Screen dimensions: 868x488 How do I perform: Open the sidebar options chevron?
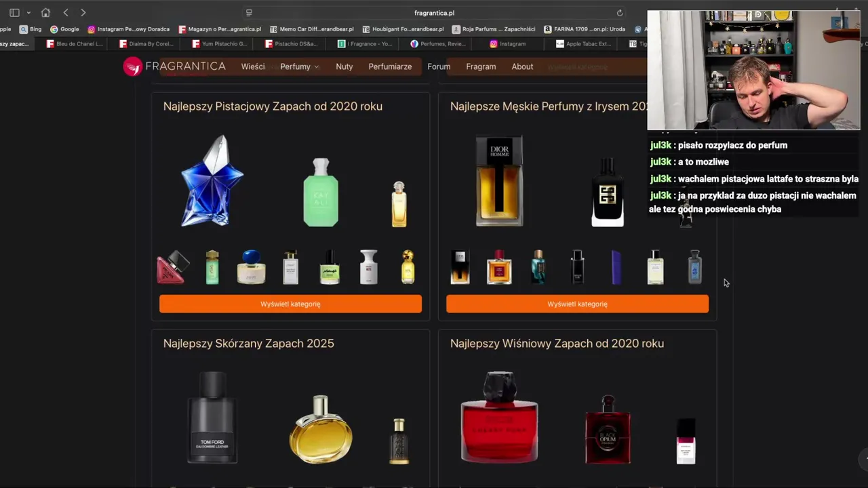pyautogui.click(x=28, y=13)
